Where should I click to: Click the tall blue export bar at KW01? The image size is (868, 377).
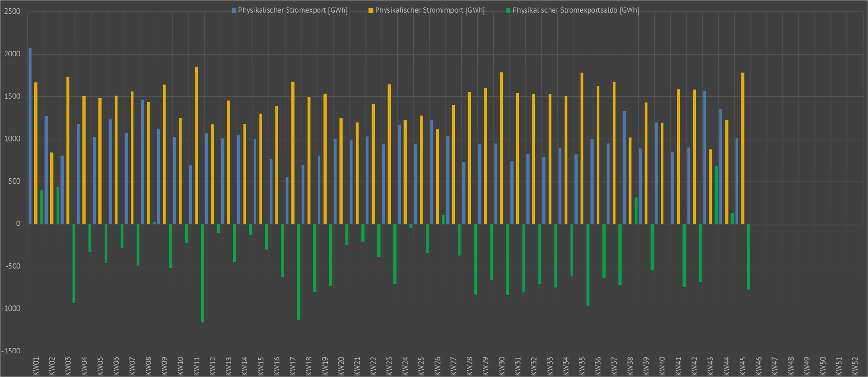click(30, 136)
